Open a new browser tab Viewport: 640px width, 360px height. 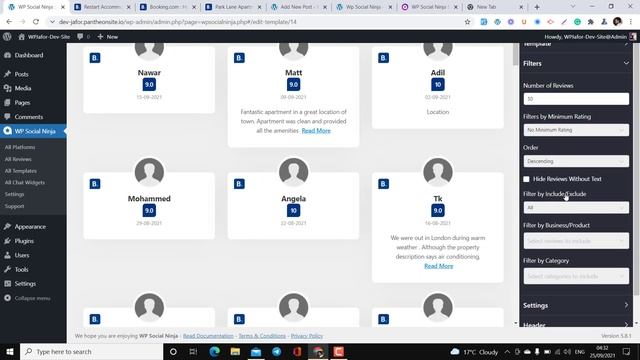coord(537,7)
